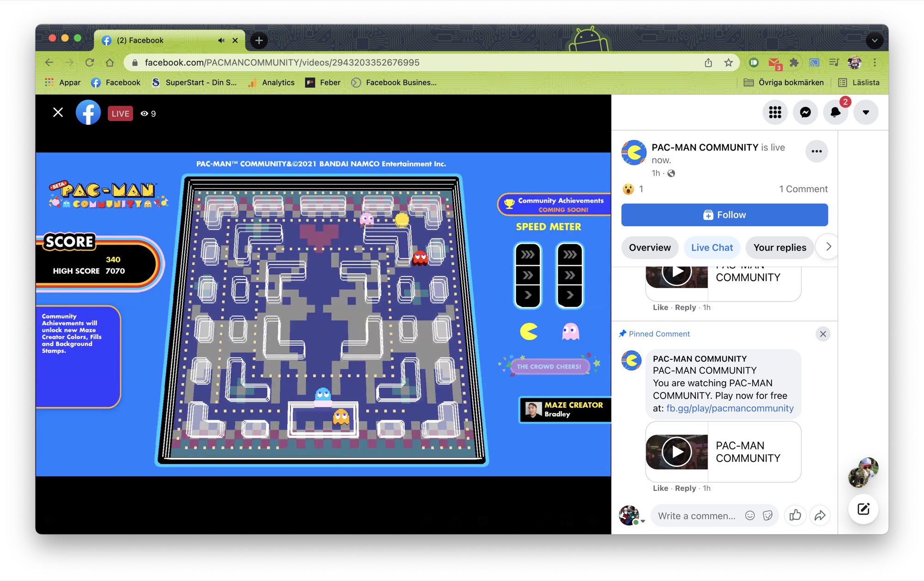924x581 pixels.
Task: Toggle the ad blocker extension icon
Action: pyautogui.click(x=754, y=62)
